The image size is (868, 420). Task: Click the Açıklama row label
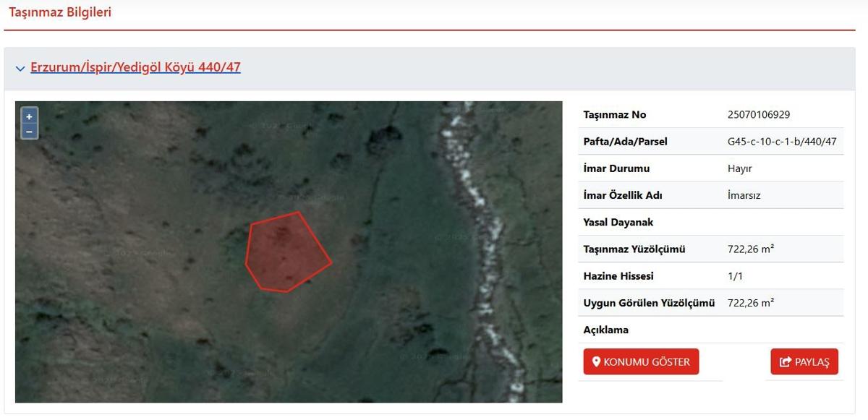click(x=605, y=330)
